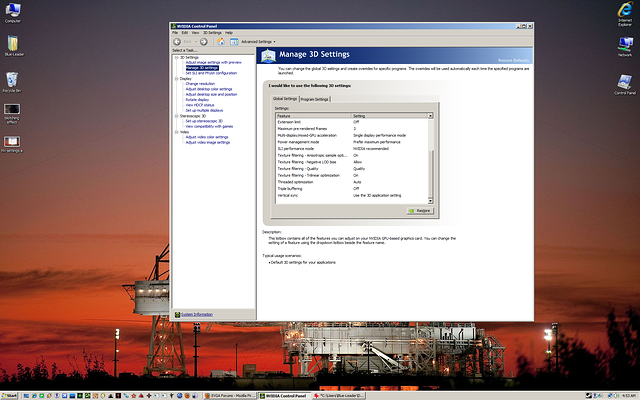The height and width of the screenshot is (400, 640).
Task: Open the Network desktop icon
Action: [625, 45]
